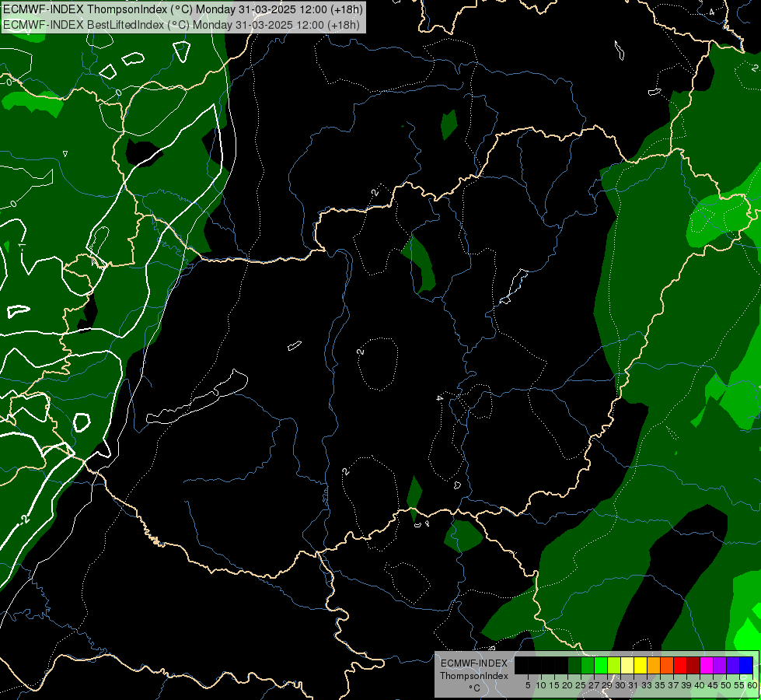
Task: Click the magenta 40–45 legend swatch
Action: pyautogui.click(x=707, y=665)
